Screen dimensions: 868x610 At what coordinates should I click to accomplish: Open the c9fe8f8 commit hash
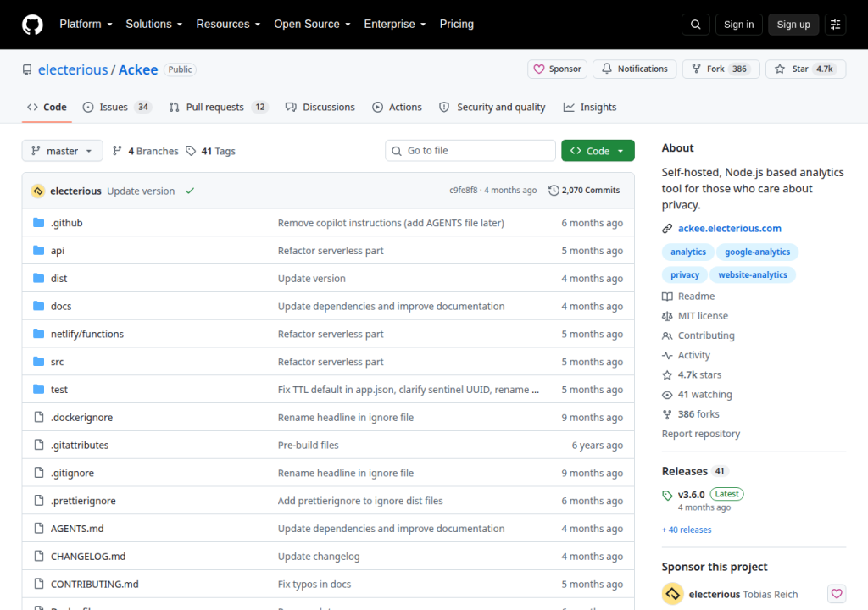pyautogui.click(x=463, y=191)
